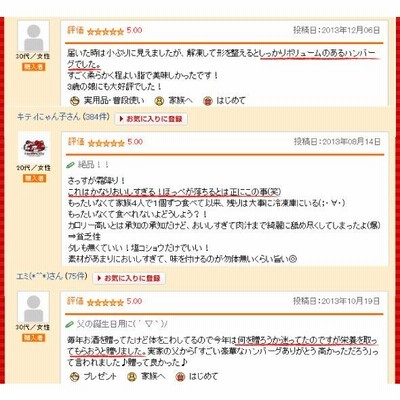Click the 家族へ face icon in first review
The width and height of the screenshot is (400, 400).
click(x=160, y=100)
